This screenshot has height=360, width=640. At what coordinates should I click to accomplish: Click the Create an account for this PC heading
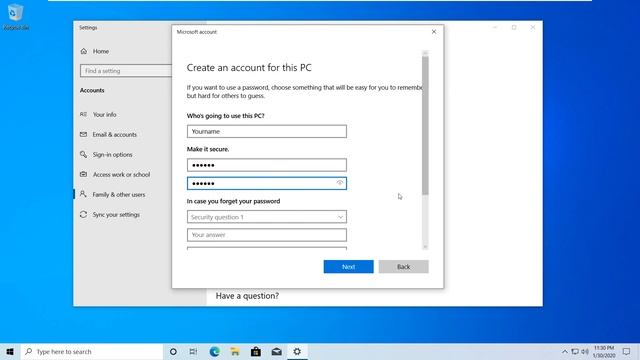[x=249, y=67]
